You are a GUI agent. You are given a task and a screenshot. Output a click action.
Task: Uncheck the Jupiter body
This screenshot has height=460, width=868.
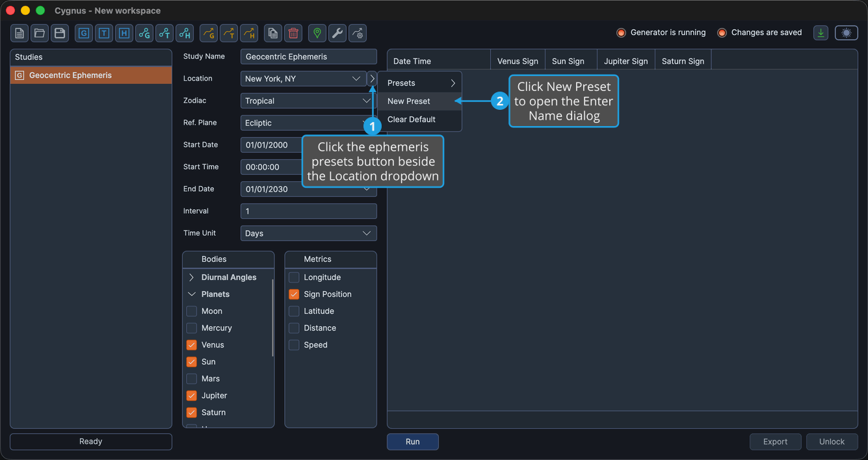click(x=192, y=396)
